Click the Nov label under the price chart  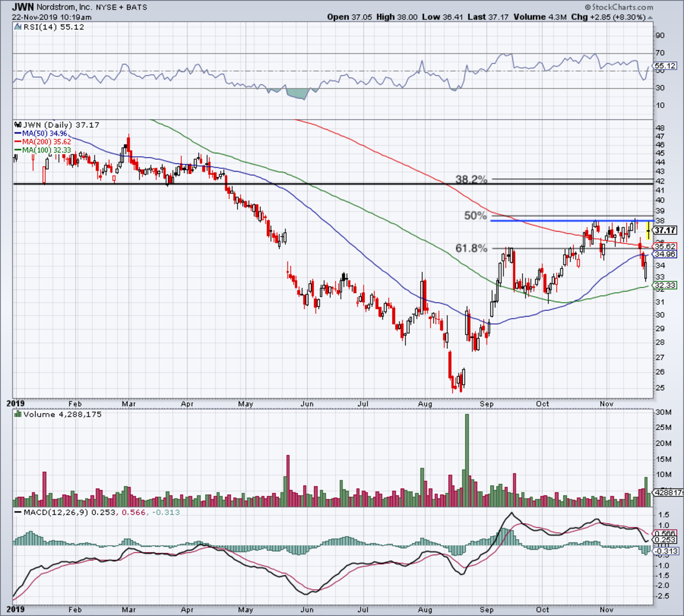tap(607, 404)
